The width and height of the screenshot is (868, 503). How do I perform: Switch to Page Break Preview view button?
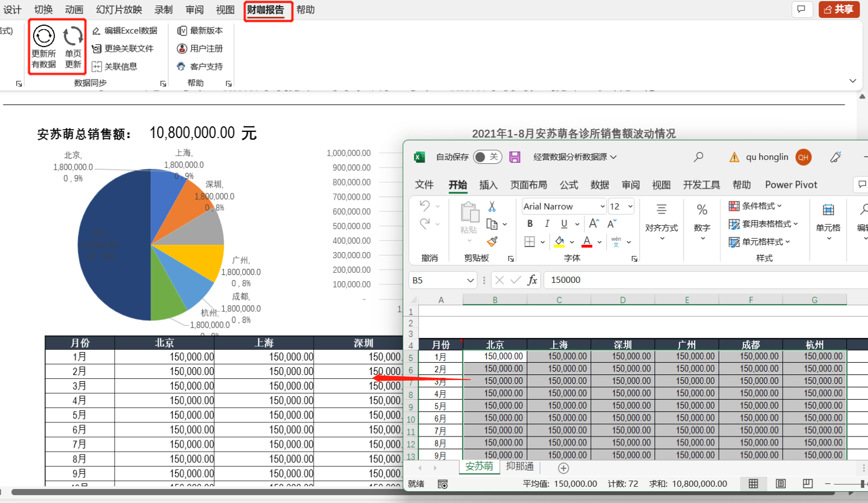pos(808,483)
